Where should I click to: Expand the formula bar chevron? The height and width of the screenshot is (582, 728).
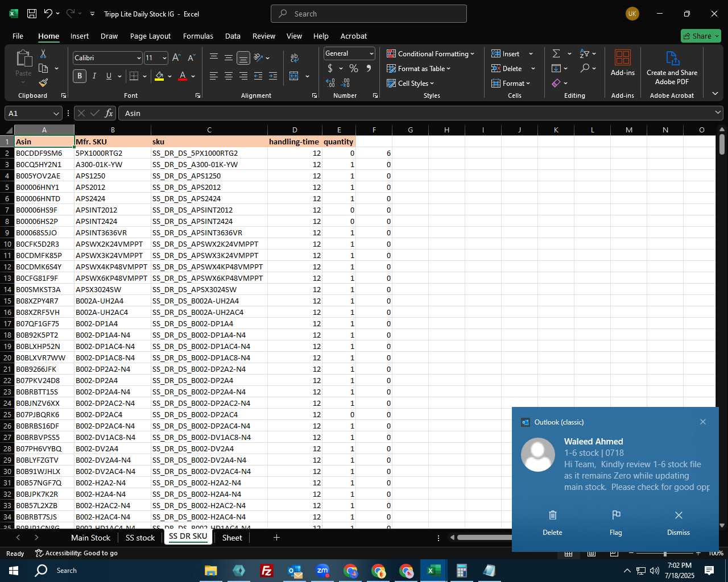718,113
